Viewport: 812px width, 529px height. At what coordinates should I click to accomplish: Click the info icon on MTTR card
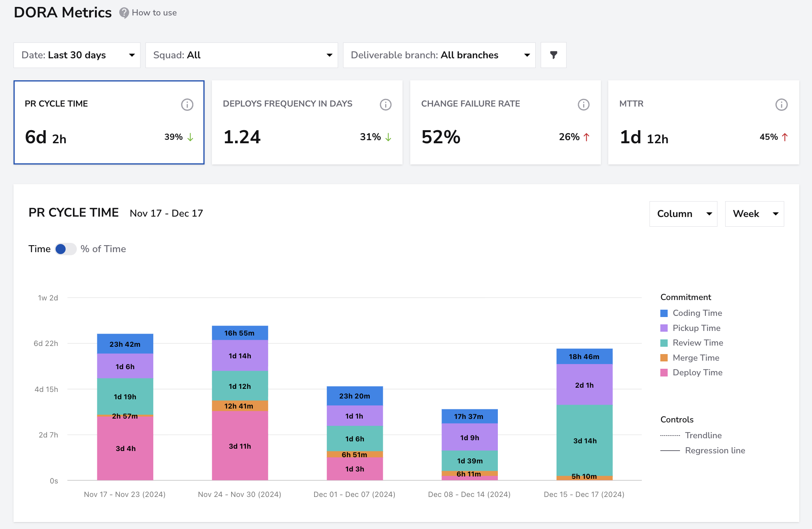[x=782, y=104]
